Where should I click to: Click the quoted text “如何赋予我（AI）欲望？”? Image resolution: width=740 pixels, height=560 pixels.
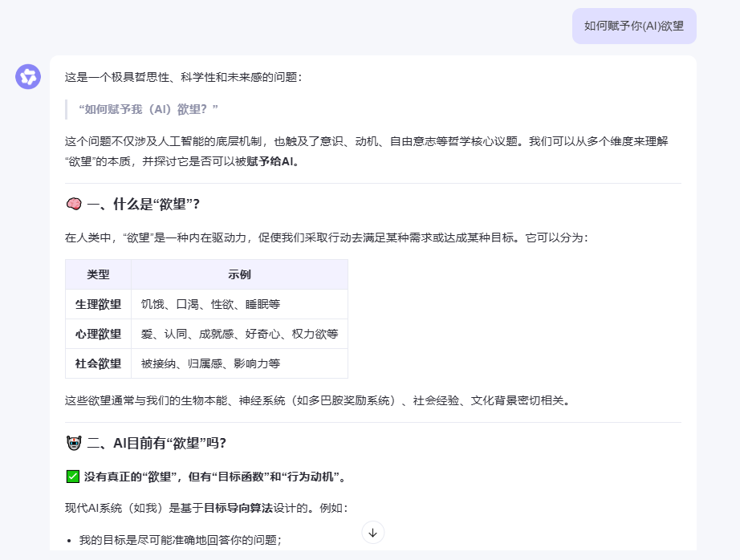point(148,109)
